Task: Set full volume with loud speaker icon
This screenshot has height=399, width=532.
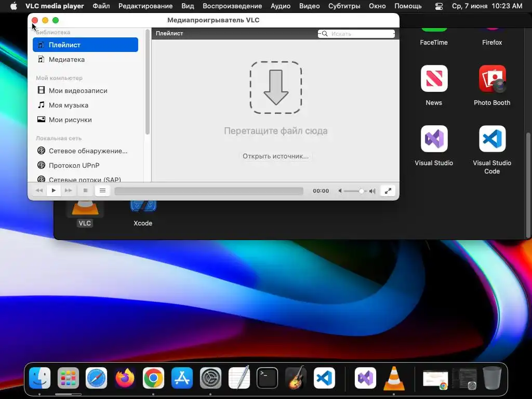Action: (372, 191)
